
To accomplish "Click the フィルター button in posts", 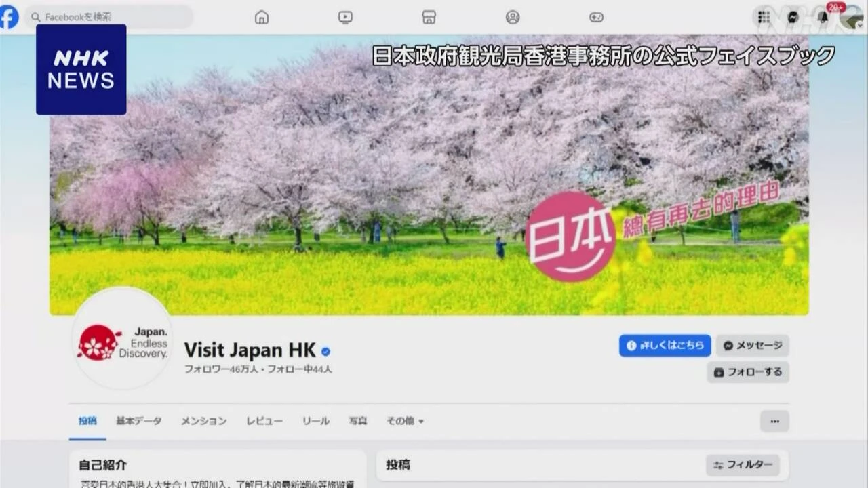I will (743, 465).
